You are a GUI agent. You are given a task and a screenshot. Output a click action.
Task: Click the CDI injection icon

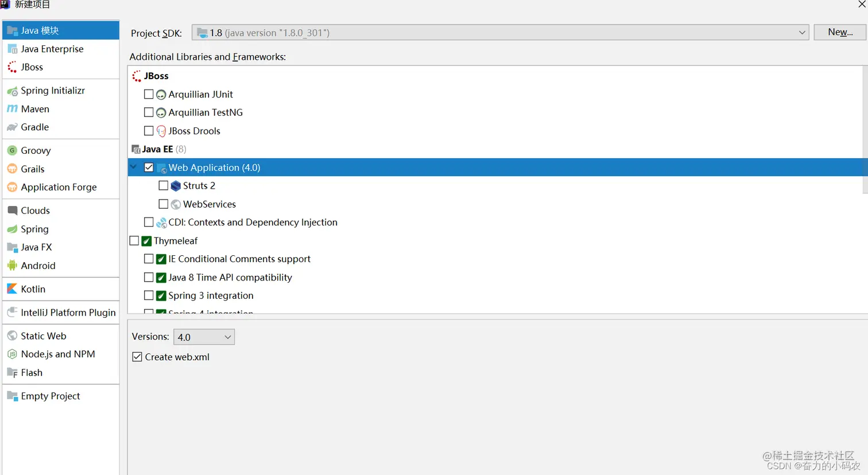[x=161, y=223]
